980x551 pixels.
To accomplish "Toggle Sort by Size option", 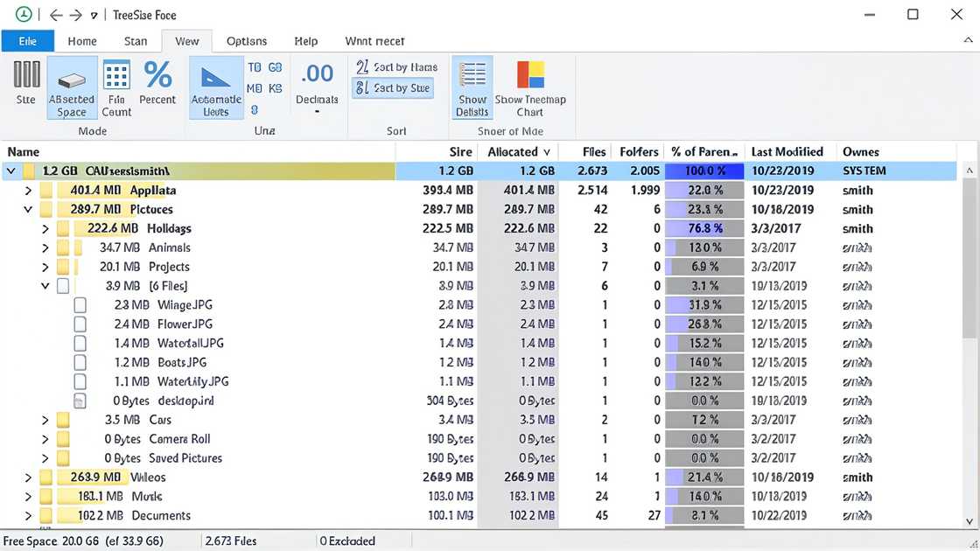I will coord(393,87).
